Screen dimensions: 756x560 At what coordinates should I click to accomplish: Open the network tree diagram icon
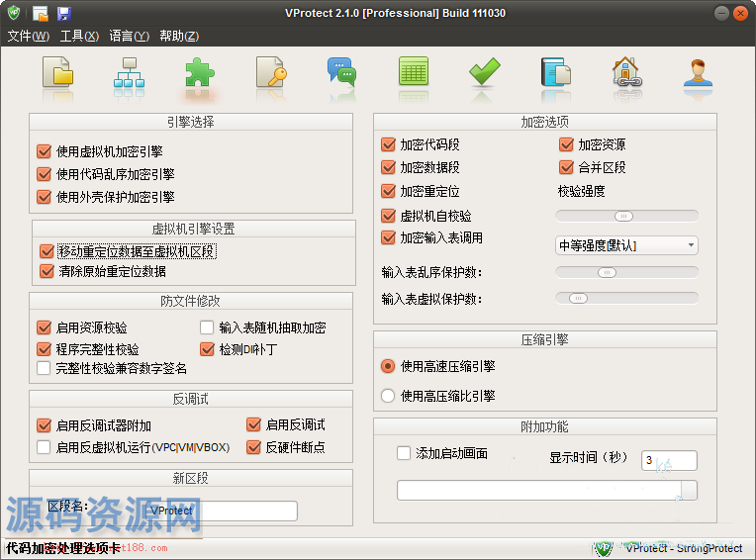tap(129, 72)
